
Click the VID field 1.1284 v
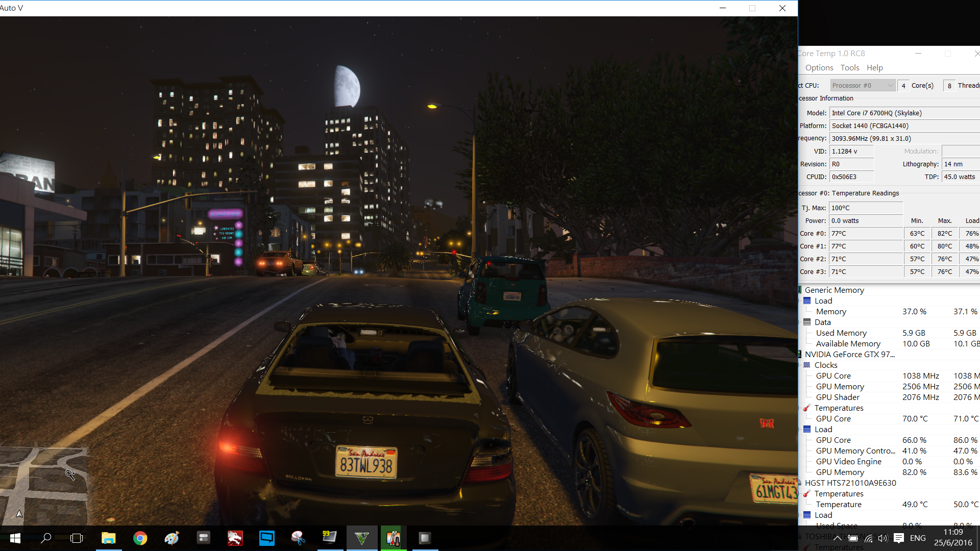851,151
